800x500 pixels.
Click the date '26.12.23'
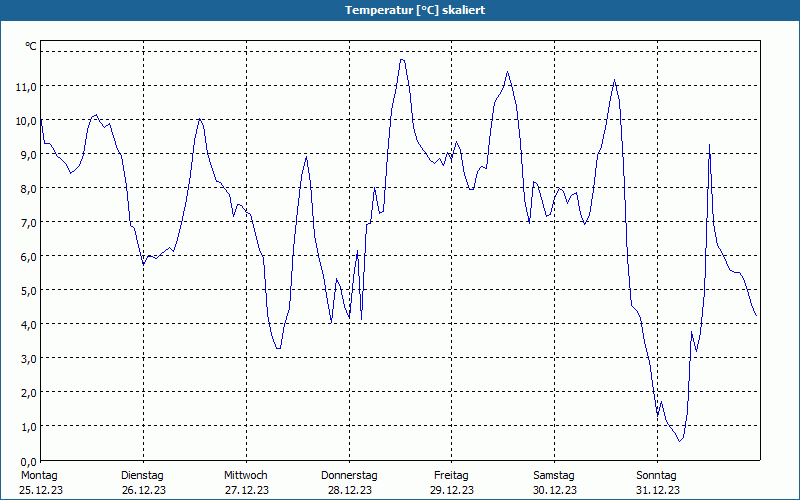[144, 490]
